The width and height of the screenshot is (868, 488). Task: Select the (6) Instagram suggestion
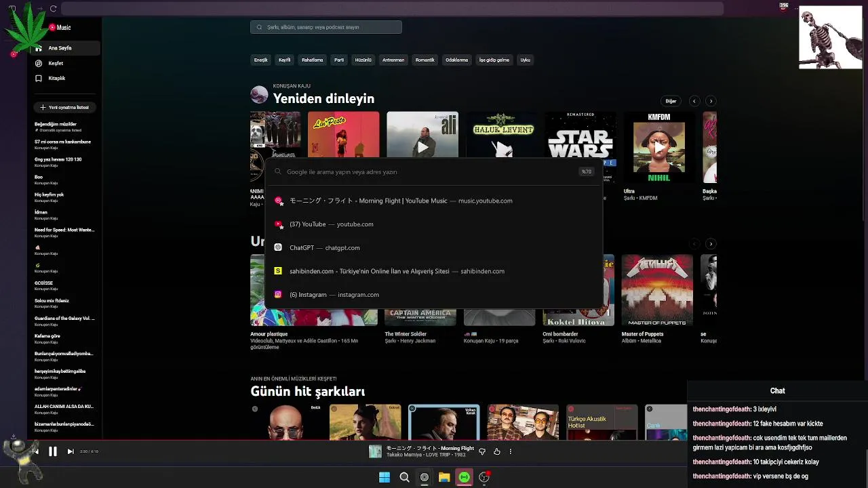click(x=434, y=295)
